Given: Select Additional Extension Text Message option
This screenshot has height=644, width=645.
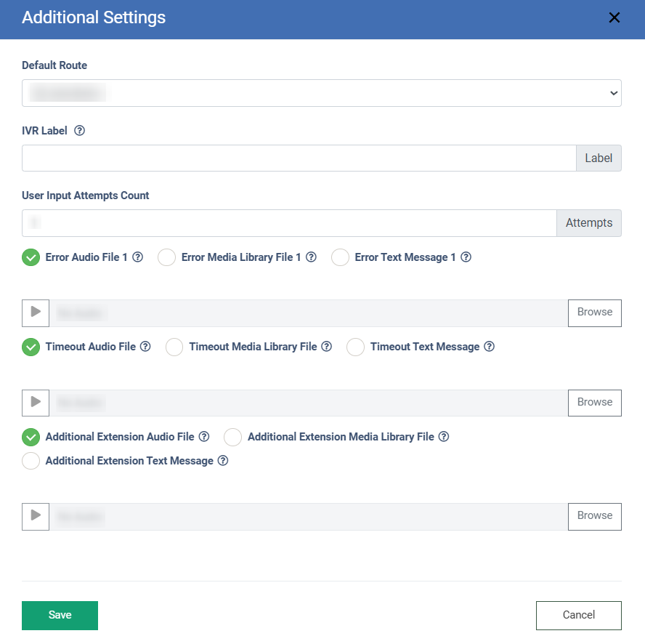Looking at the screenshot, I should click(31, 462).
